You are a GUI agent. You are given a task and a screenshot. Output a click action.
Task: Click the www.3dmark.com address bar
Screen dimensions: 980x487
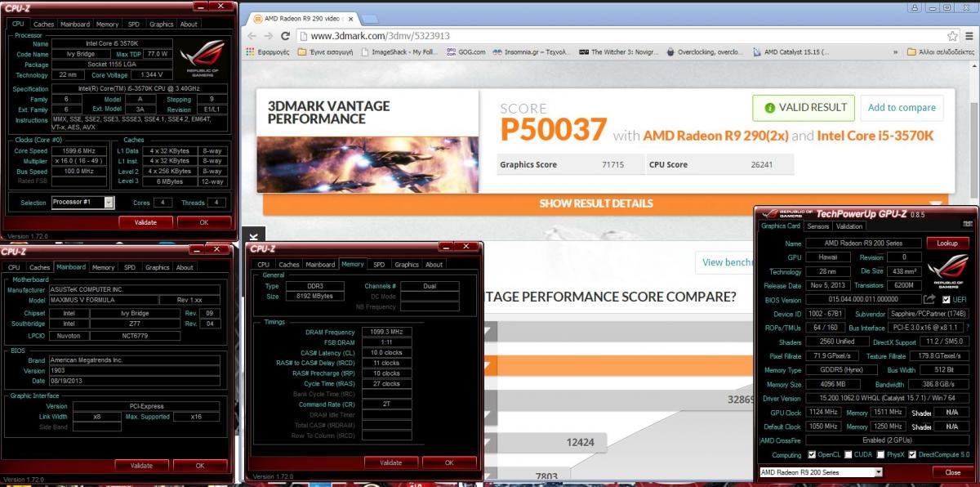pos(621,36)
